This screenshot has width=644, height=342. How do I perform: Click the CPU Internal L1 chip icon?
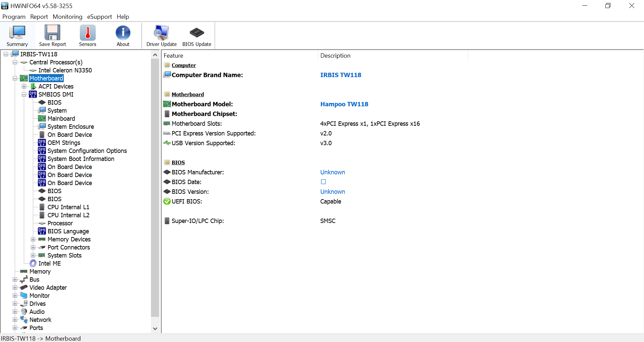pyautogui.click(x=42, y=207)
